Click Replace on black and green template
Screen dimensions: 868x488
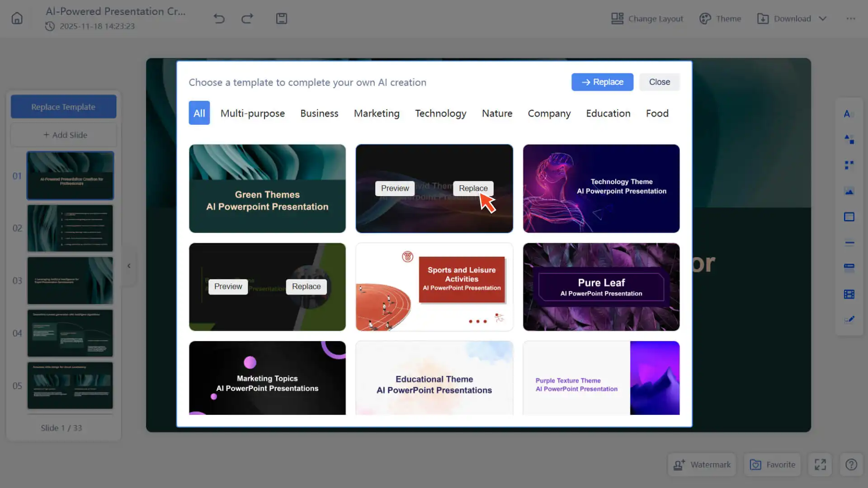(x=307, y=286)
